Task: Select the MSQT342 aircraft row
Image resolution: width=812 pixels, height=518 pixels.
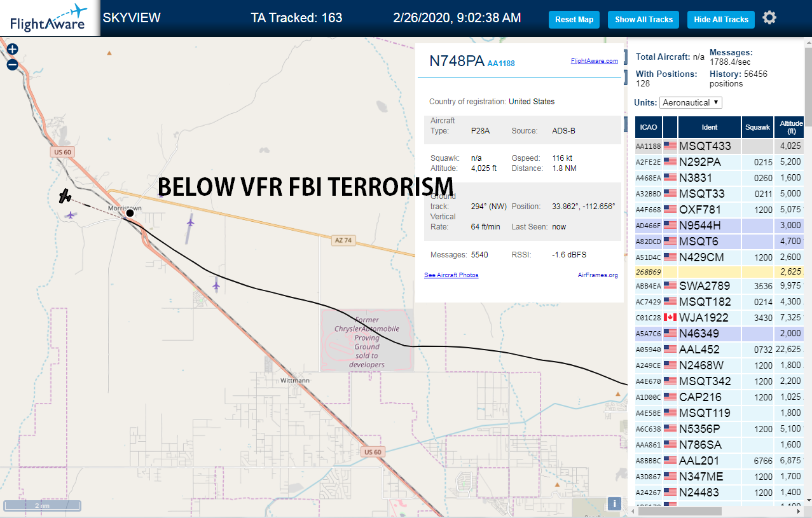Action: [x=720, y=381]
